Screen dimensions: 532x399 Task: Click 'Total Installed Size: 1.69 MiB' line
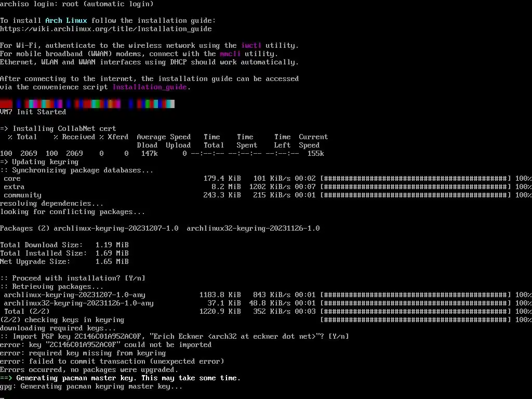tap(64, 253)
